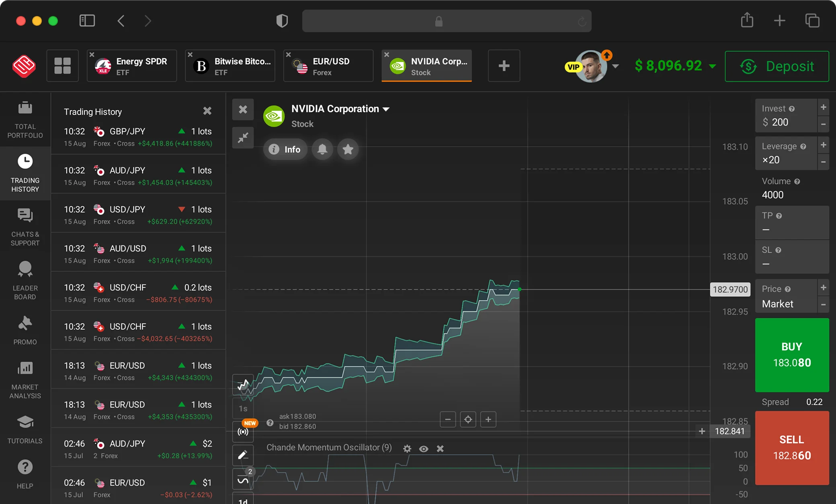Expand the account balance dropdown arrow
The image size is (836, 504).
[x=713, y=66]
